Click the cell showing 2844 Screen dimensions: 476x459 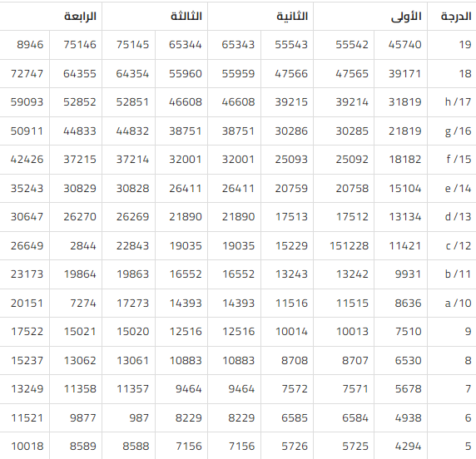coord(76,246)
